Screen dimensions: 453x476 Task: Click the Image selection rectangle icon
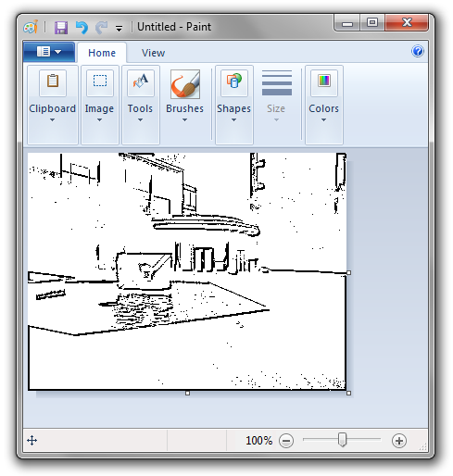(100, 82)
